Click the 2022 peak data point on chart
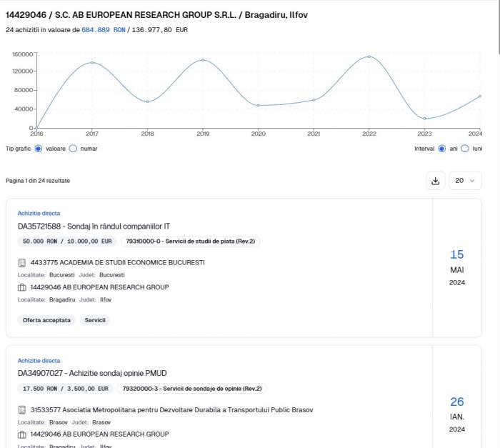This screenshot has height=448, width=500. 369,56
